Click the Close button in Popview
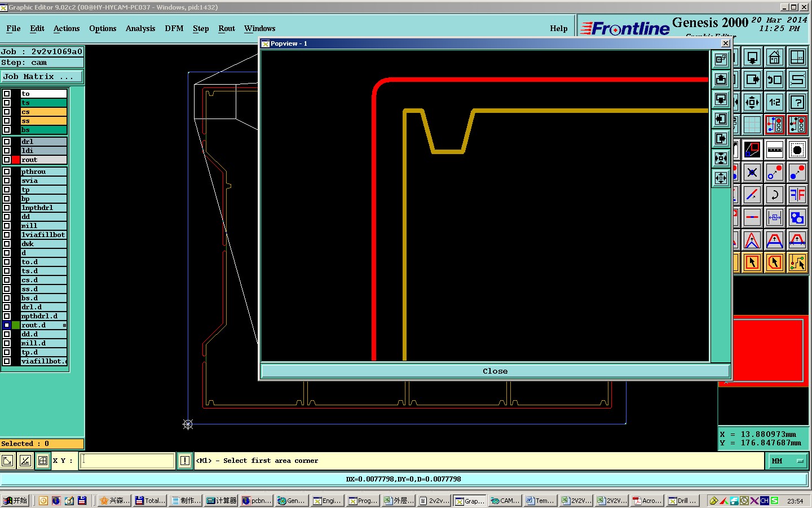Screen dimensions: 812x508 [x=495, y=371]
